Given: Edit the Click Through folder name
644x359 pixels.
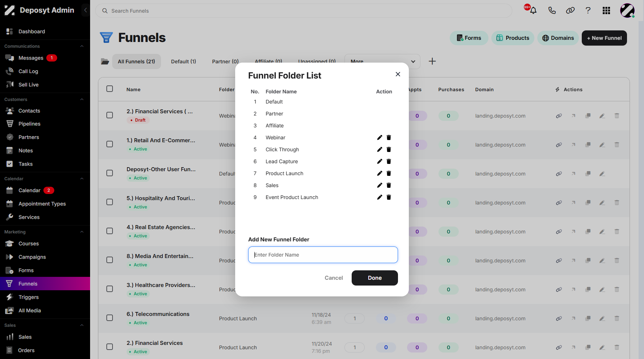Looking at the screenshot, I should (380, 149).
